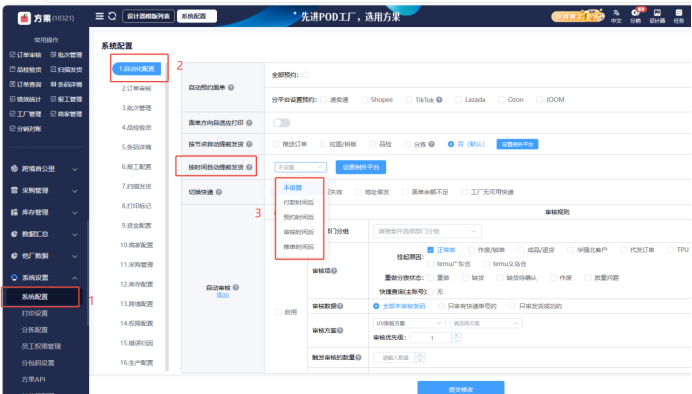The image size is (692, 394).
Task: Click the 方果 logo icon
Action: (x=24, y=18)
